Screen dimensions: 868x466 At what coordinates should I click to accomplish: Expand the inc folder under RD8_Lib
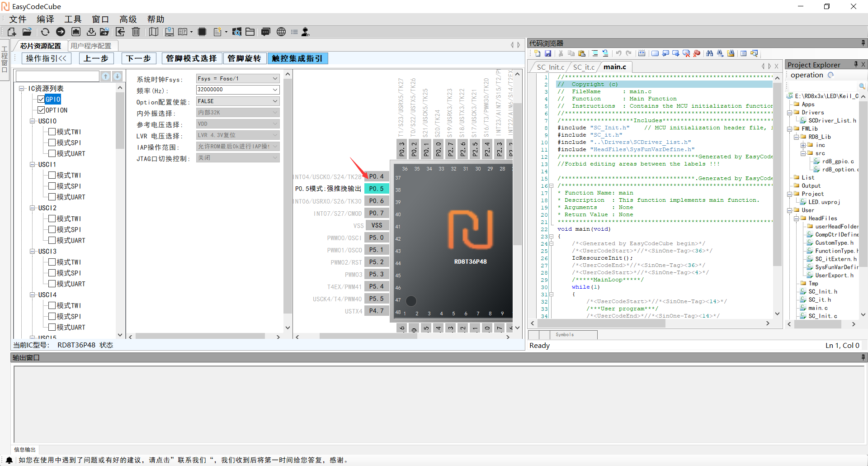(803, 145)
